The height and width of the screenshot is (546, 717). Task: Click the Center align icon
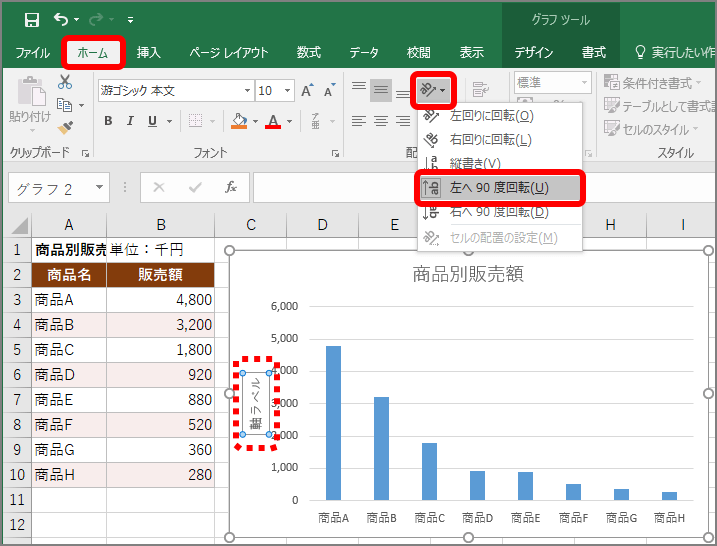[x=380, y=121]
